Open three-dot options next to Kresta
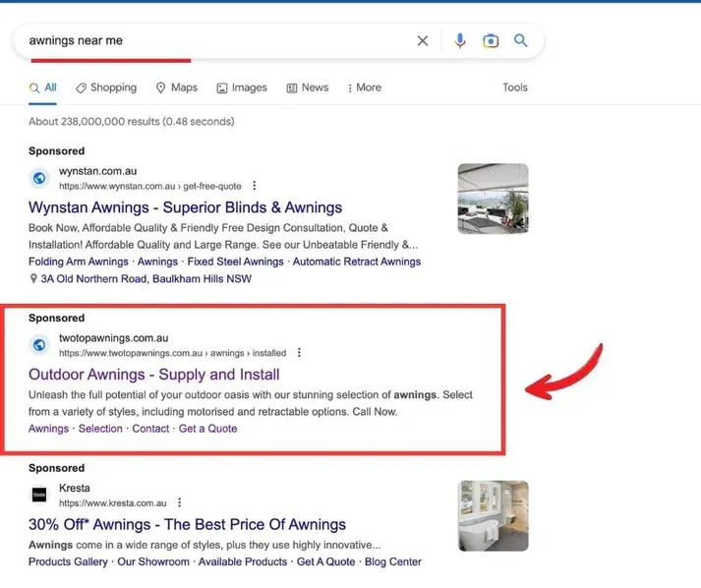The image size is (701, 588). (179, 502)
